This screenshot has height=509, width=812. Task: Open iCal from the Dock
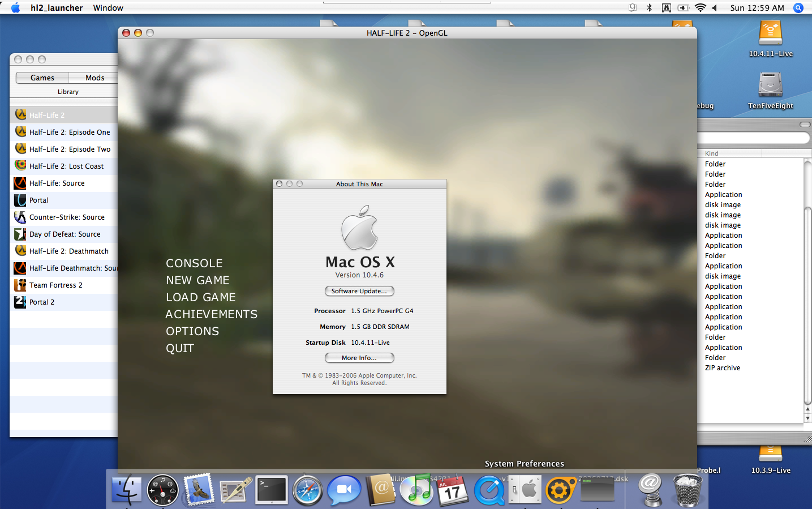(x=453, y=490)
